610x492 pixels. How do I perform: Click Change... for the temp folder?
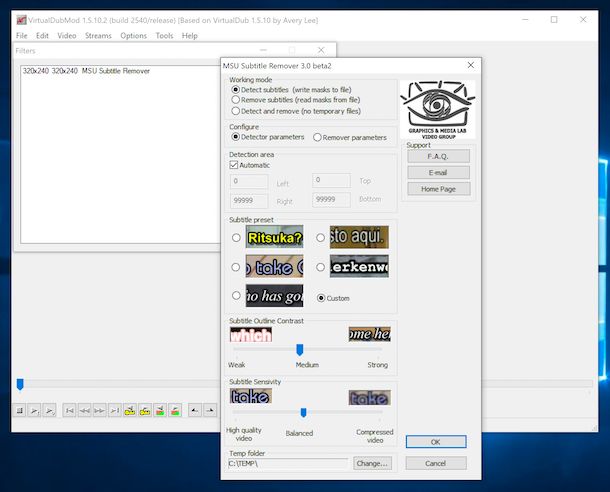372,463
